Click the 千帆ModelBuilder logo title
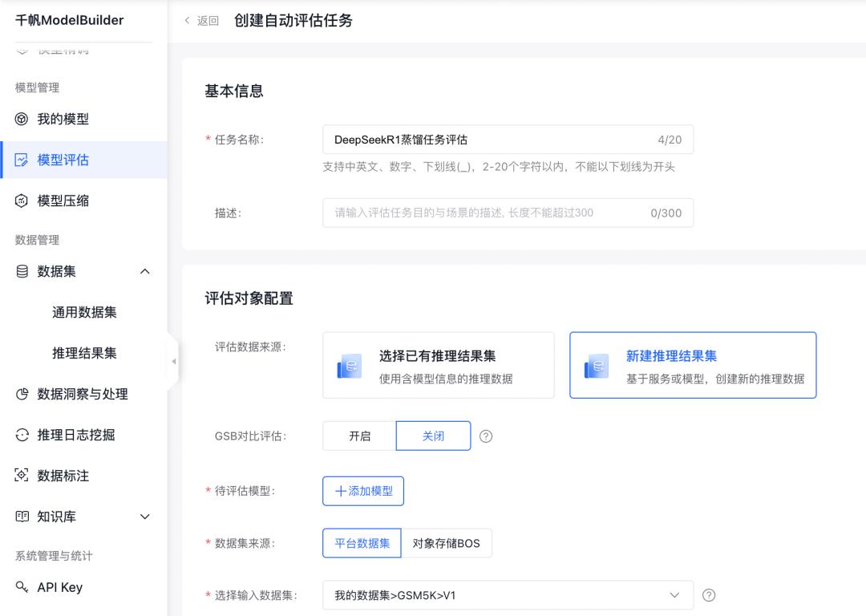The width and height of the screenshot is (866, 616). click(x=70, y=20)
